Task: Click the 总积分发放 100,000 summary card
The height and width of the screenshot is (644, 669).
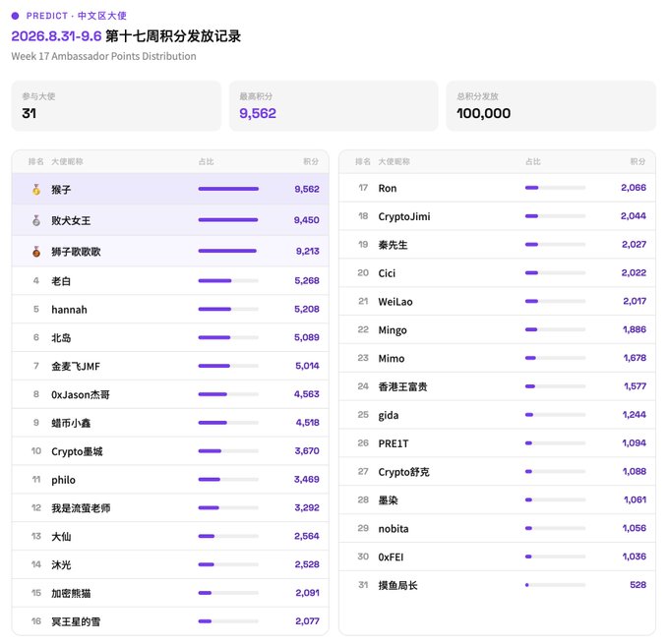Action: coord(551,106)
